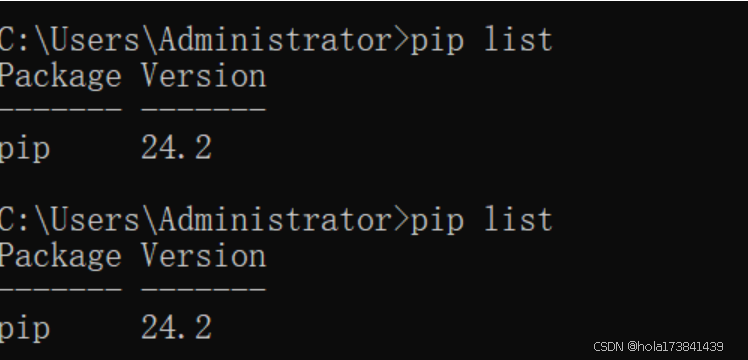The image size is (748, 360).
Task: Click the first C:\Users\Administrator prompt path
Action: tap(196, 40)
